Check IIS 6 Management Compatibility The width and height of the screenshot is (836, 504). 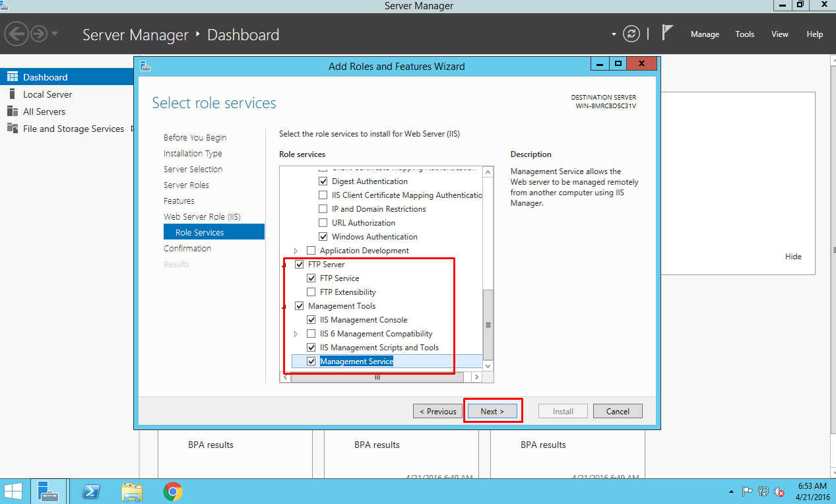[311, 334]
